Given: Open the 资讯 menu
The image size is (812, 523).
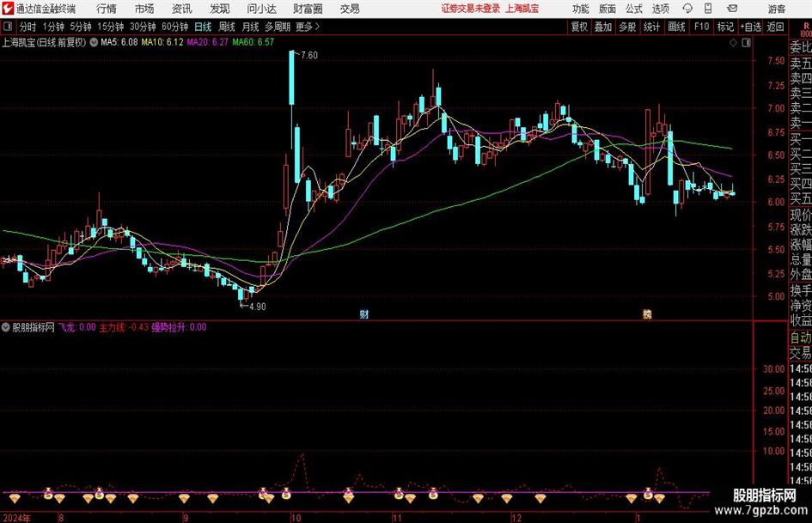Looking at the screenshot, I should [182, 9].
